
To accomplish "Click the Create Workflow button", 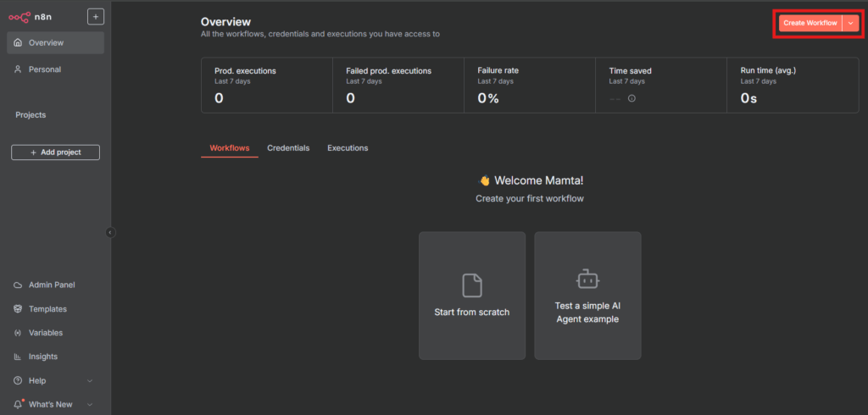I will click(x=809, y=23).
